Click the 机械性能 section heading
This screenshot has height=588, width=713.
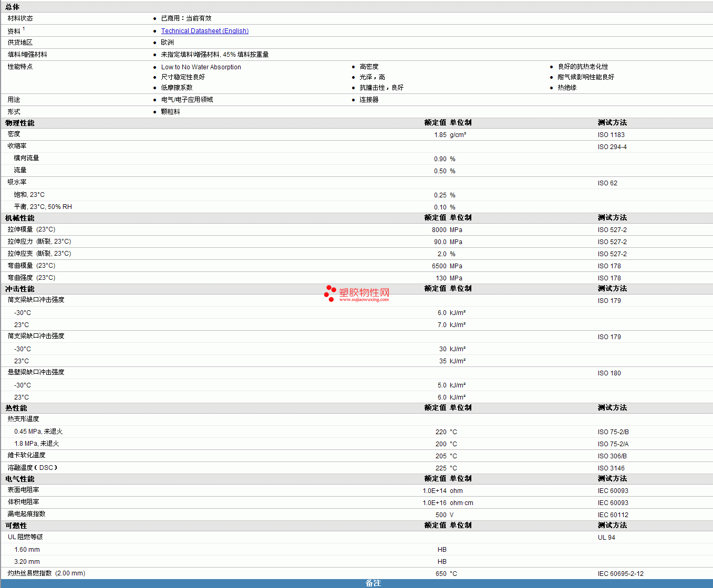20,218
